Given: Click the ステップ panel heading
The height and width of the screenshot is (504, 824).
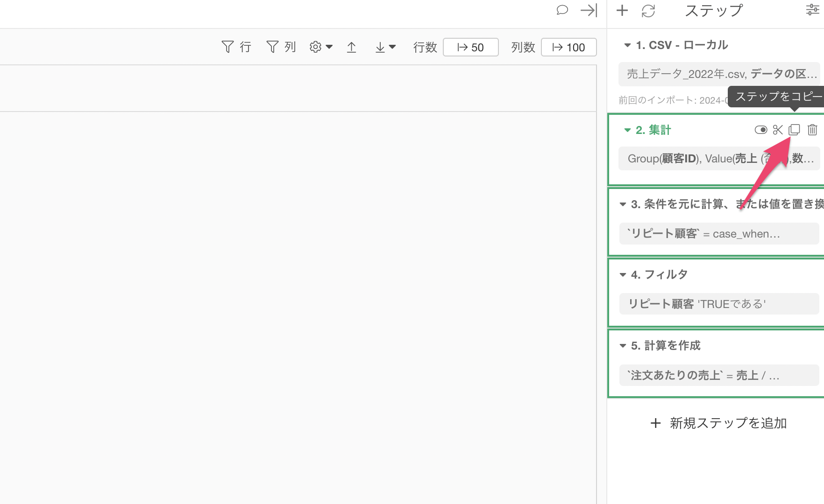Looking at the screenshot, I should tap(714, 11).
